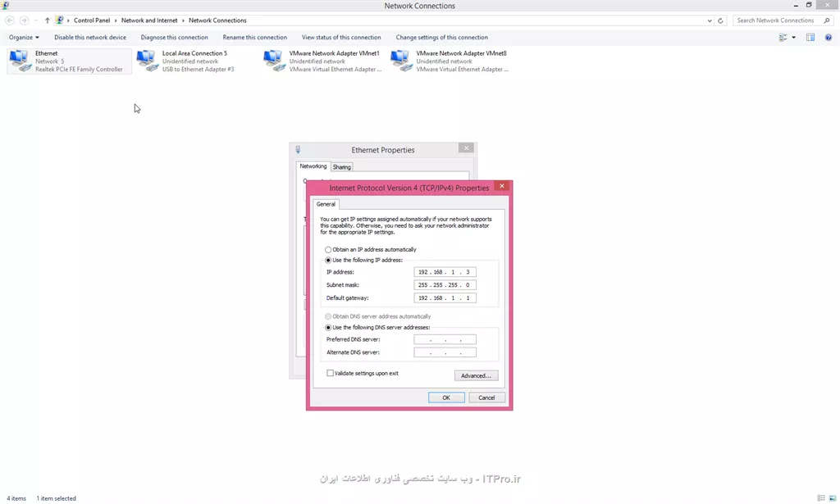The image size is (840, 504).
Task: Click the refresh icon in the address bar
Action: [721, 20]
